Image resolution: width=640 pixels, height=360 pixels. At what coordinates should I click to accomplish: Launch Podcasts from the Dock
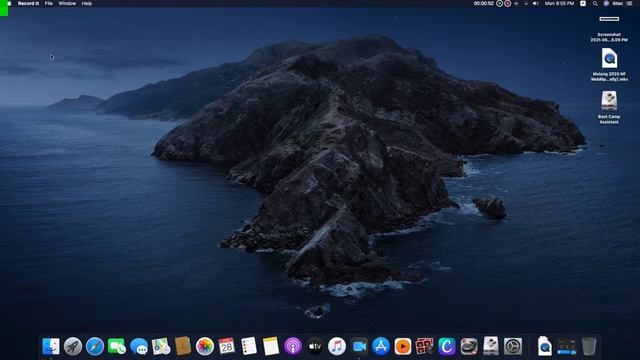(x=293, y=347)
